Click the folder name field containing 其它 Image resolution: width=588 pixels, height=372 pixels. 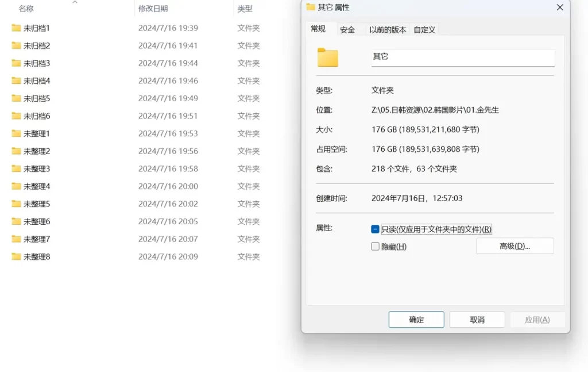(x=463, y=57)
